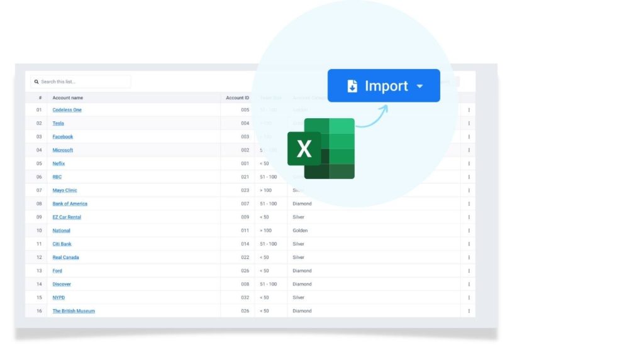Open the Facebook account link
The width and height of the screenshot is (644, 345).
tap(62, 136)
